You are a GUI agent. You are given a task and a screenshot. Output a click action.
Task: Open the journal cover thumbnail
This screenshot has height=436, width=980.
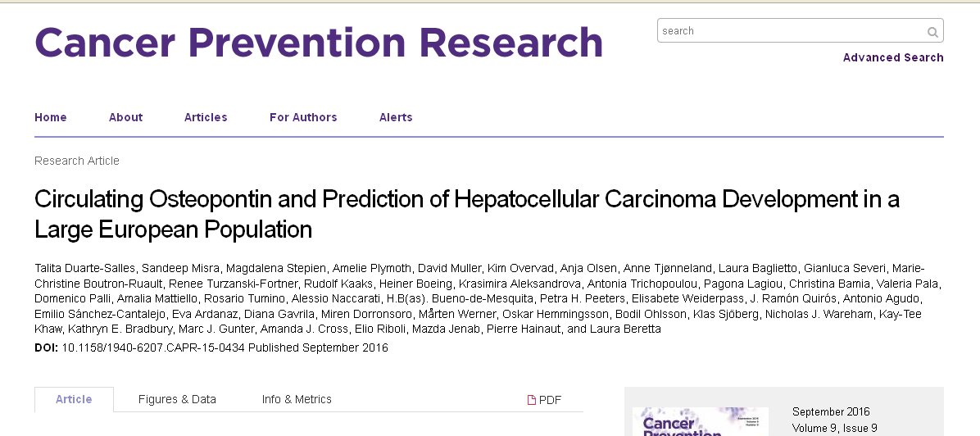(x=701, y=422)
